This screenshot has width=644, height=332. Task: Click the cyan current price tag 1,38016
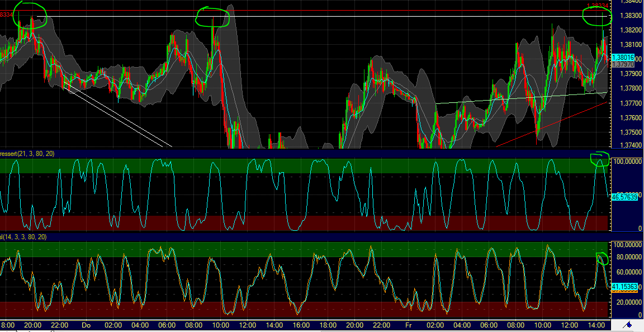(x=624, y=56)
